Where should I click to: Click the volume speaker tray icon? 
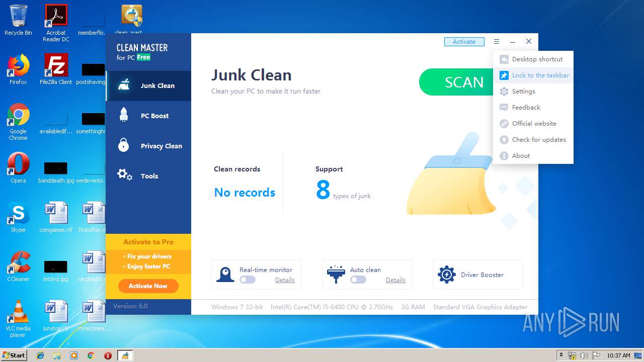point(584,355)
